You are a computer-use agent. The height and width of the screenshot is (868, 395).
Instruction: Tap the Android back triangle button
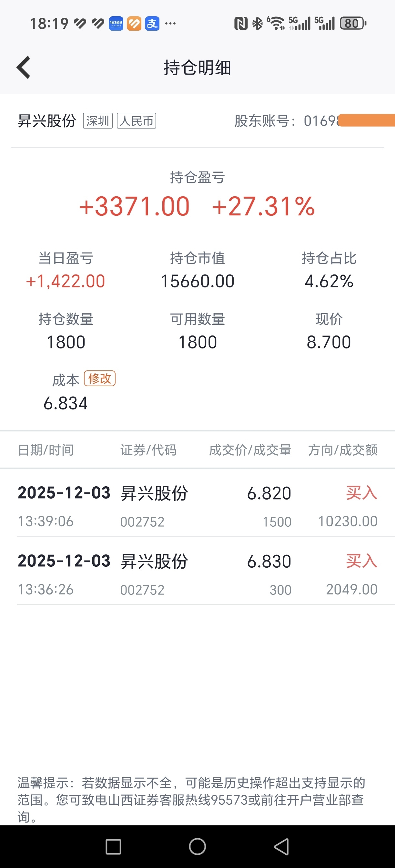click(x=281, y=846)
